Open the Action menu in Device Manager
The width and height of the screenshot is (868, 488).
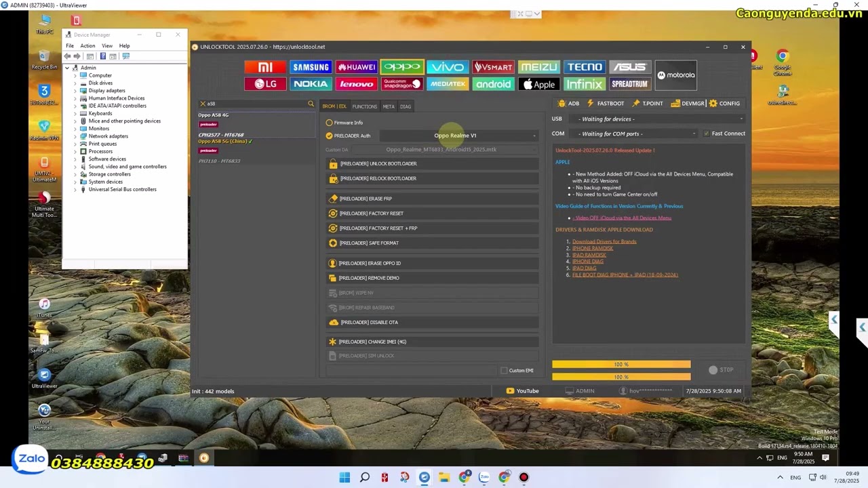coord(87,46)
